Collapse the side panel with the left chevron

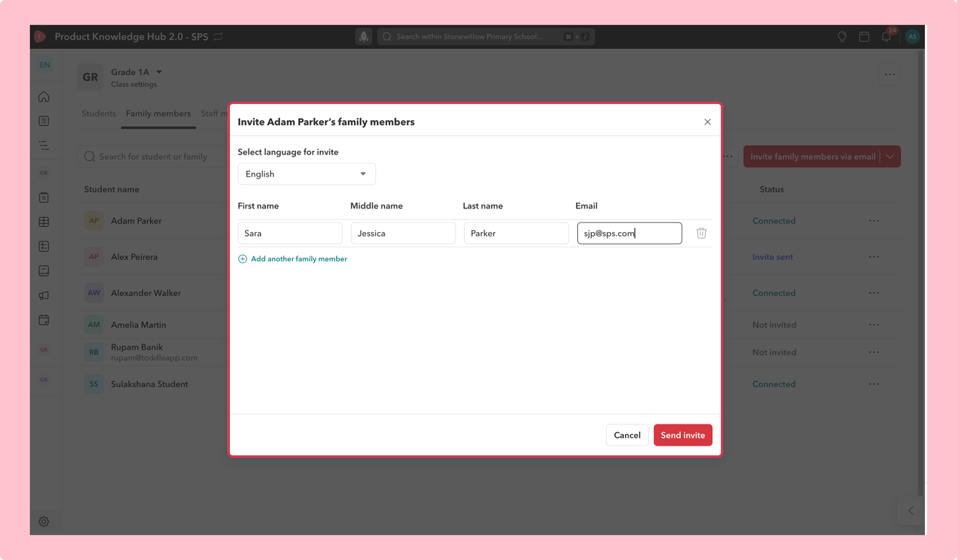click(911, 511)
